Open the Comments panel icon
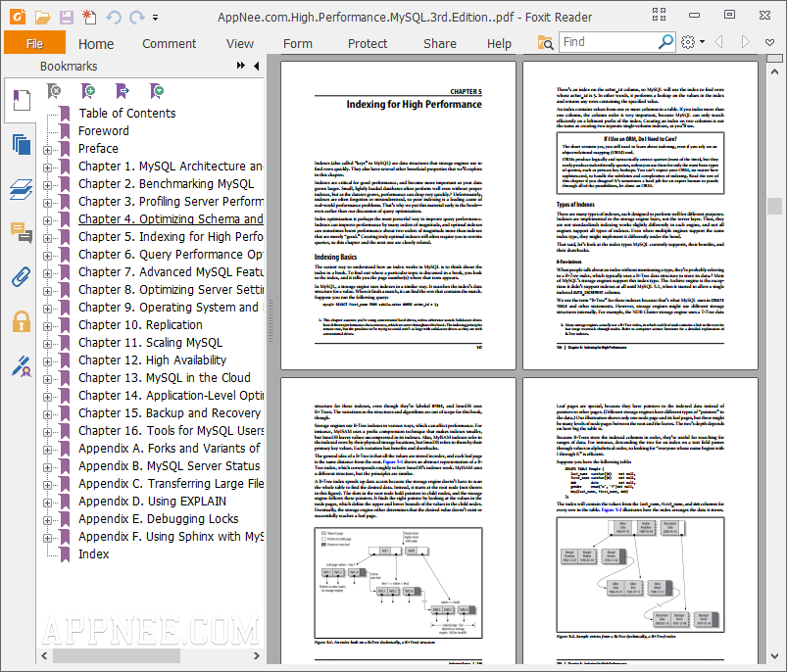 [x=22, y=233]
